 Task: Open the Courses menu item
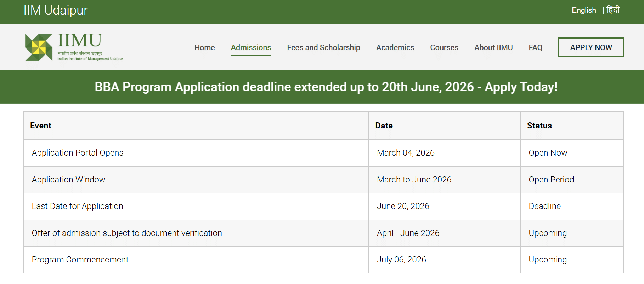point(444,47)
